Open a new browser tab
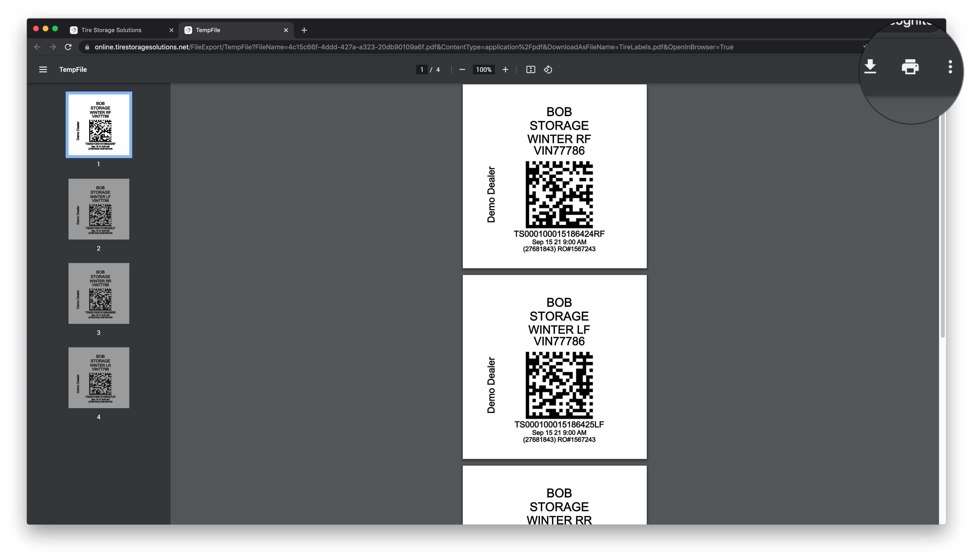This screenshot has height=560, width=973. pyautogui.click(x=304, y=30)
